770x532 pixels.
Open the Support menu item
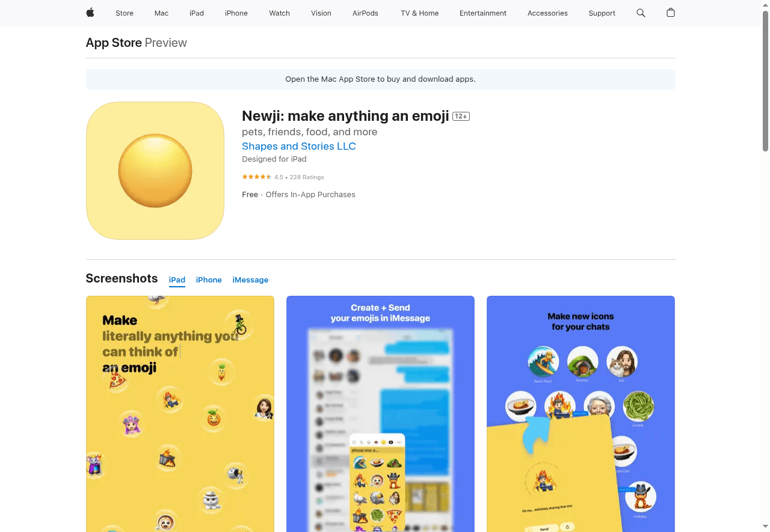tap(602, 13)
